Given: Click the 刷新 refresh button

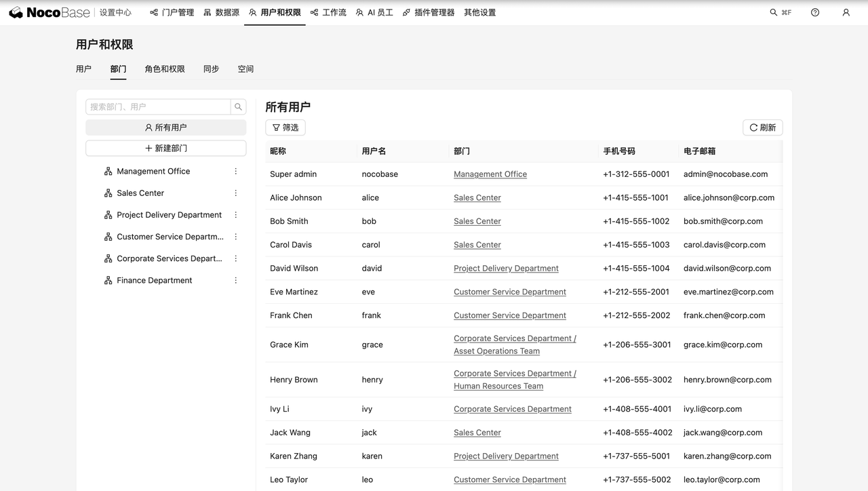Looking at the screenshot, I should click(x=763, y=127).
